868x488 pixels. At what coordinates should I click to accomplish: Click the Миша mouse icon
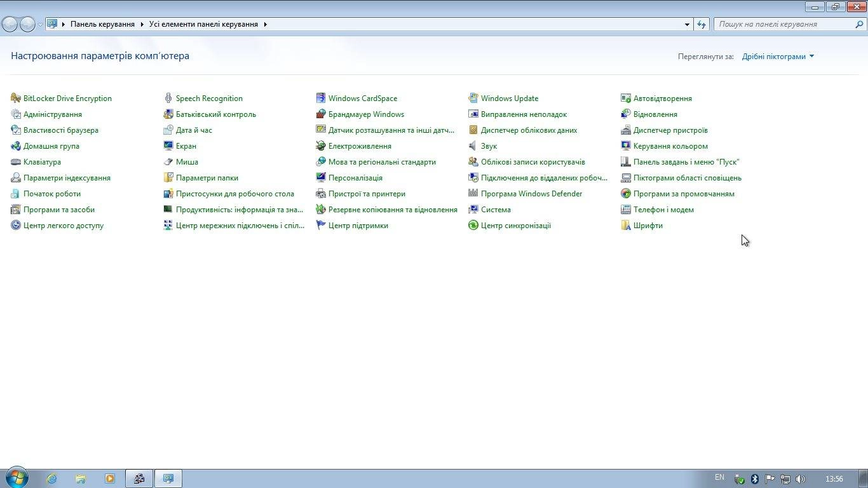coord(168,162)
